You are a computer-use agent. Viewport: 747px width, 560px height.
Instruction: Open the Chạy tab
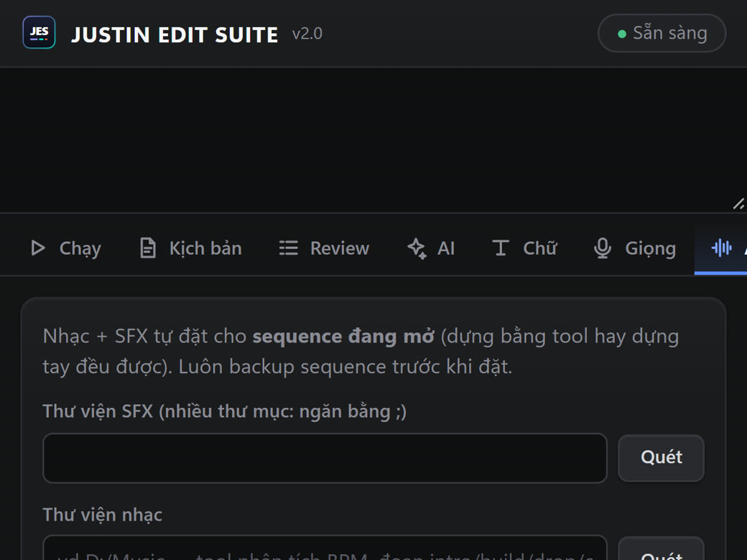pyautogui.click(x=66, y=248)
